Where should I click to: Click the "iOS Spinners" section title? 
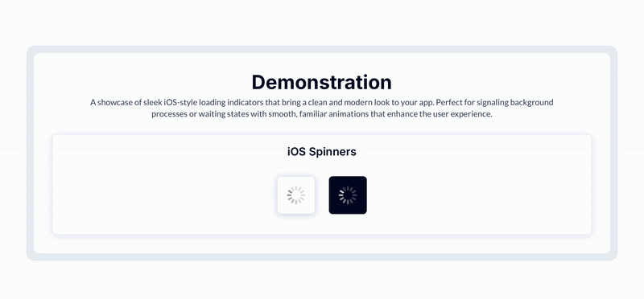(x=321, y=152)
